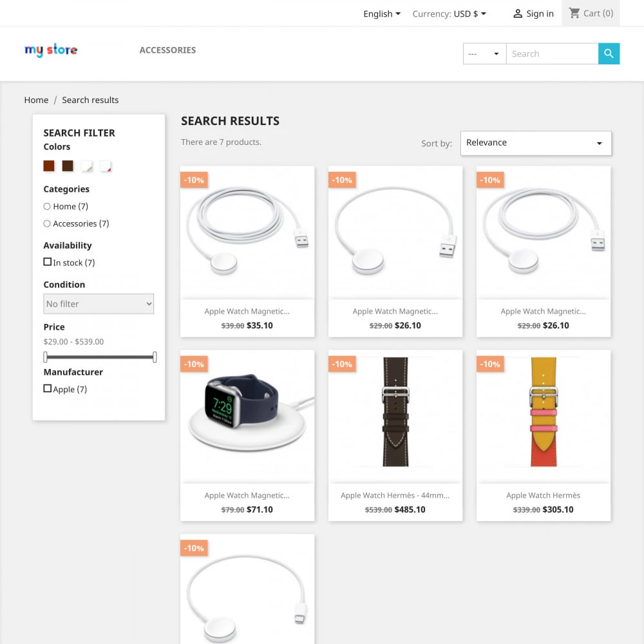644x644 pixels.
Task: Click Search results breadcrumb
Action: [90, 100]
